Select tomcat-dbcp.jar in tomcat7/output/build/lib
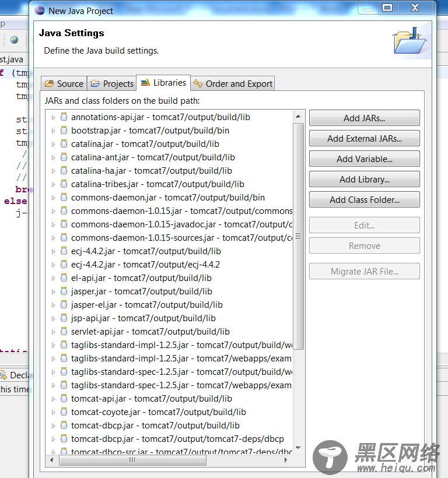 155,426
